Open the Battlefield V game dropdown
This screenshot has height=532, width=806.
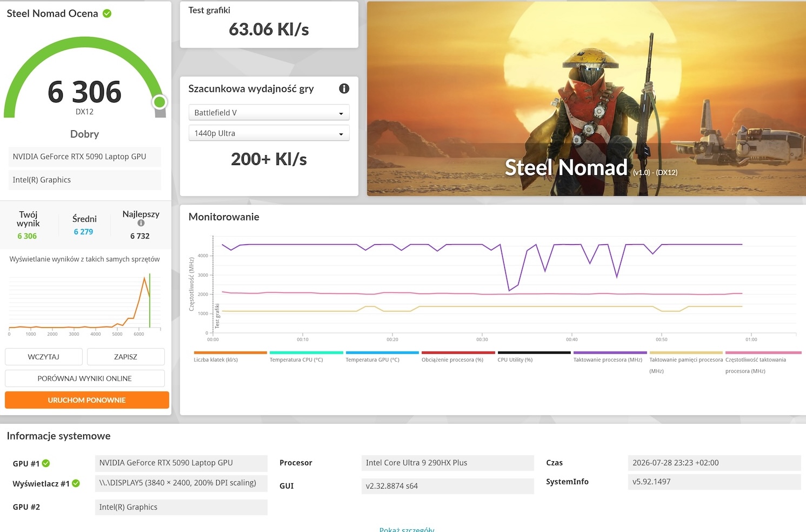(269, 112)
